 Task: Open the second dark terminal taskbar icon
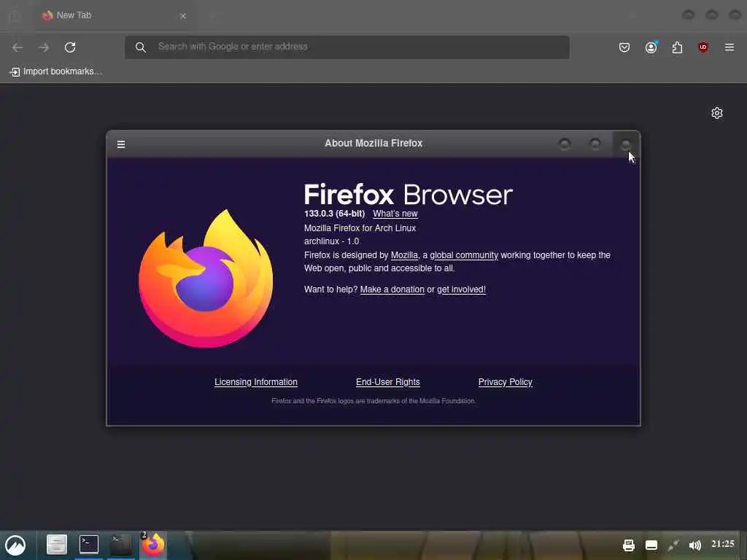pyautogui.click(x=121, y=544)
